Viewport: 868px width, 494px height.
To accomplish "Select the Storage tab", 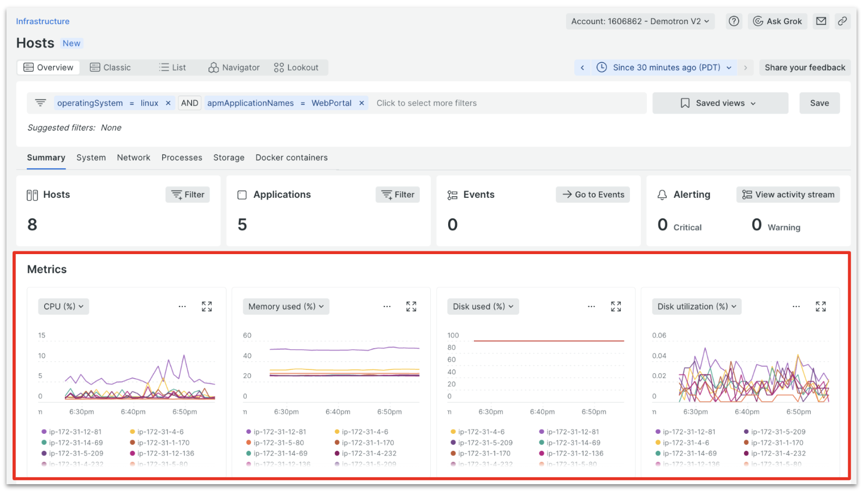I will 229,158.
